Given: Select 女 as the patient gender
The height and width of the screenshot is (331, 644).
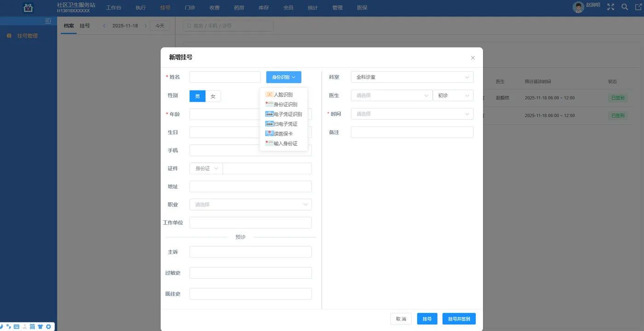Looking at the screenshot, I should coord(212,96).
